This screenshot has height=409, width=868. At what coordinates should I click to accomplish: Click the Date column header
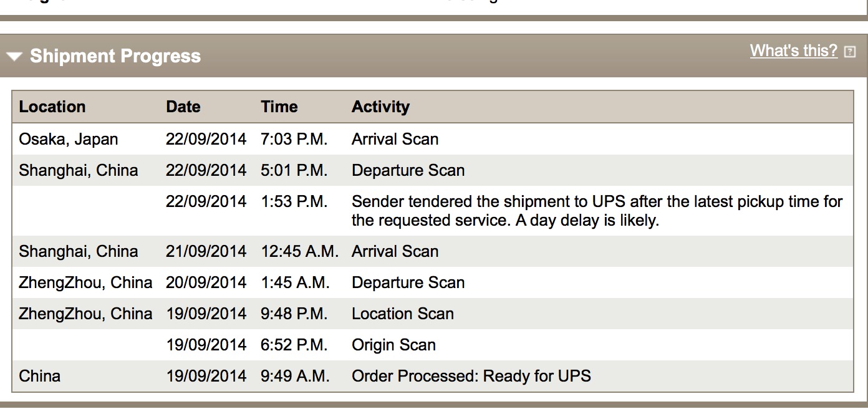[183, 107]
